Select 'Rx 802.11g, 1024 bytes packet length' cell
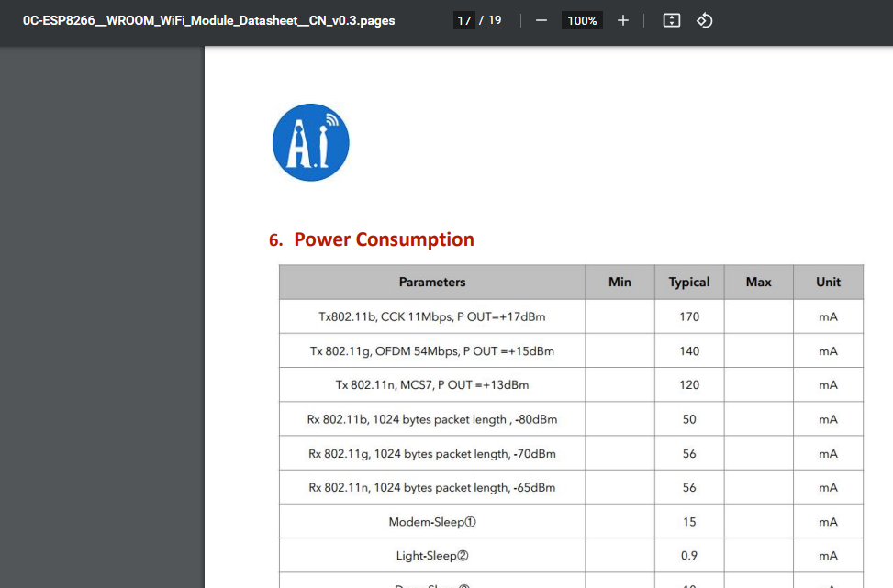The image size is (893, 588). click(x=431, y=454)
